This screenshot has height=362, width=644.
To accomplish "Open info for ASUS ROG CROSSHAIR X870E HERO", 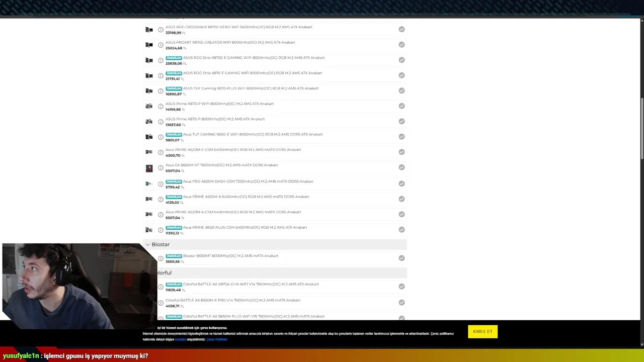I will pyautogui.click(x=160, y=30).
